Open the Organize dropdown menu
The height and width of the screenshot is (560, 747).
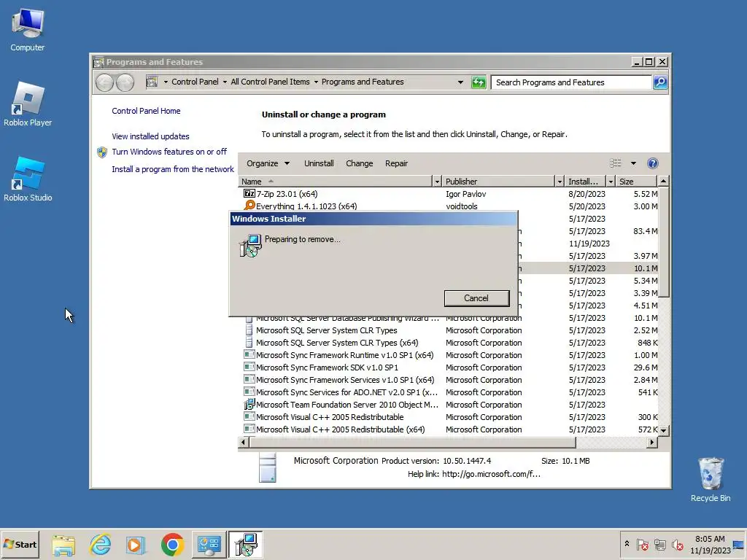coord(268,163)
